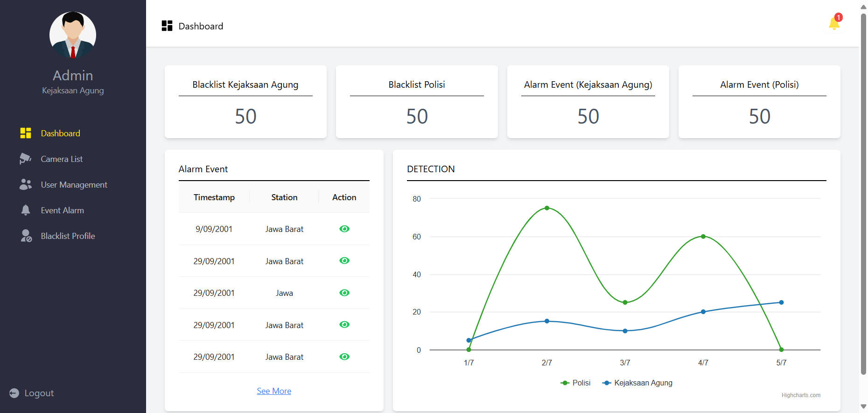Follow the See More link
This screenshot has width=868, height=413.
(x=274, y=391)
